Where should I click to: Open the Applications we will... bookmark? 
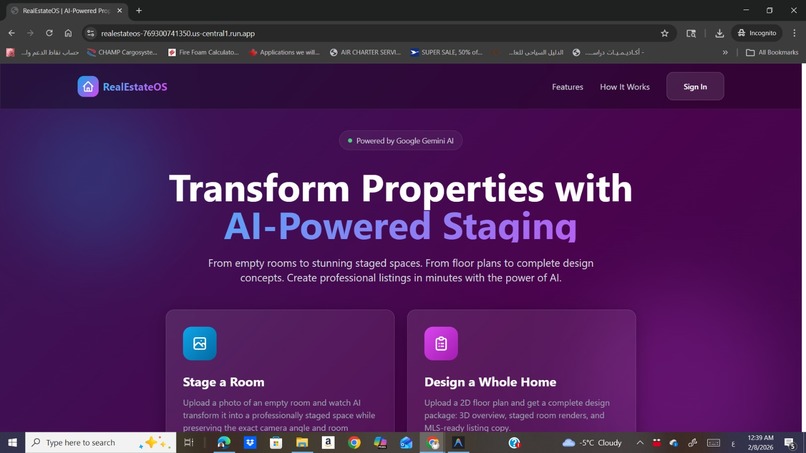(284, 52)
